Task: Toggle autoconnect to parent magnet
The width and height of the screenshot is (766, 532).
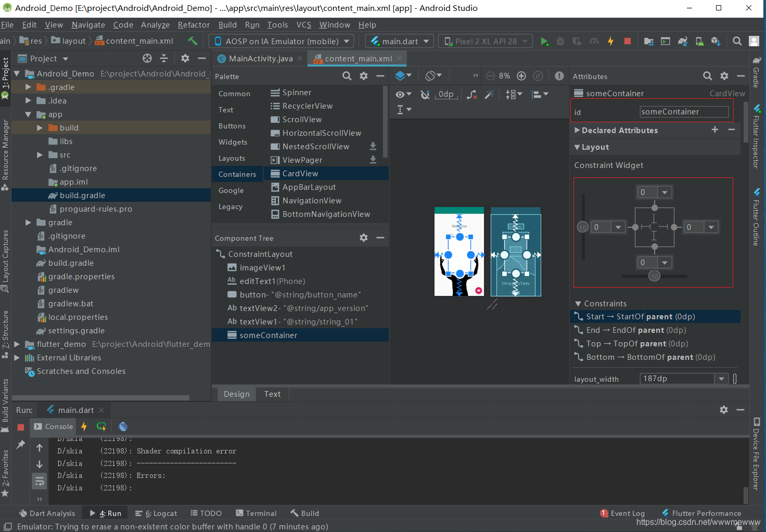Action: pyautogui.click(x=426, y=94)
